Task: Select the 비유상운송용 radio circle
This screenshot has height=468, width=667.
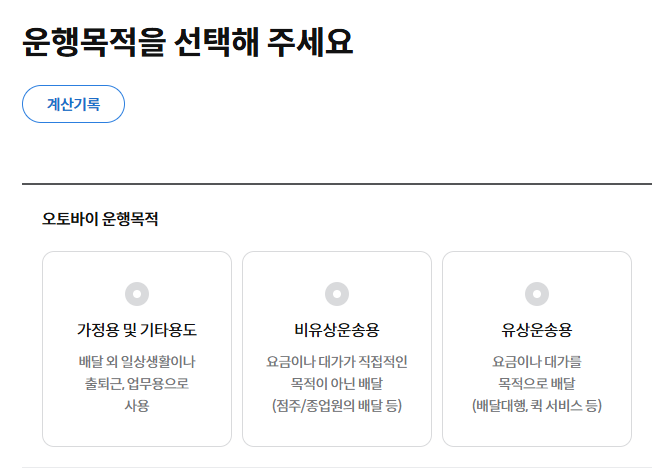Action: [x=337, y=294]
